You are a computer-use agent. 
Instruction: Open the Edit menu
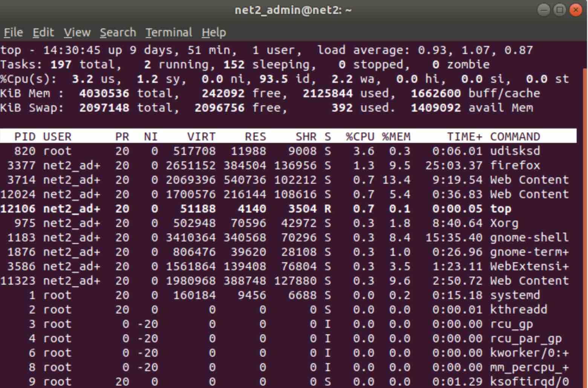[x=43, y=32]
